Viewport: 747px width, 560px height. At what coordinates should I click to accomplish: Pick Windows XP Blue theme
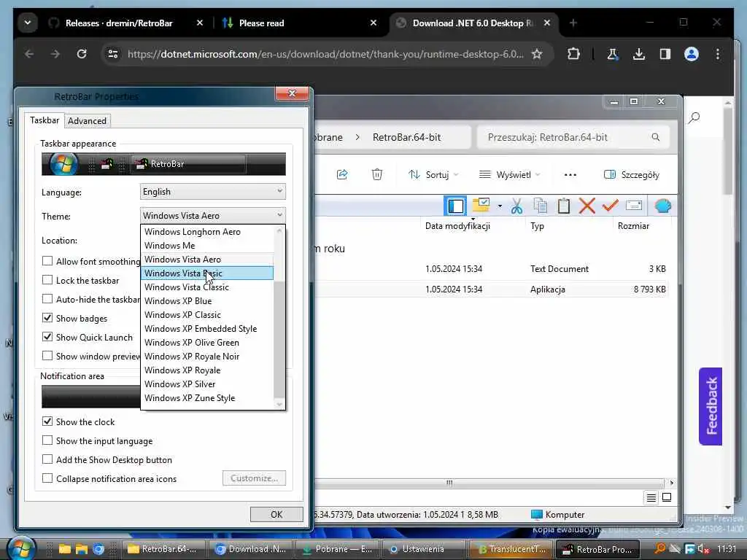207,301
